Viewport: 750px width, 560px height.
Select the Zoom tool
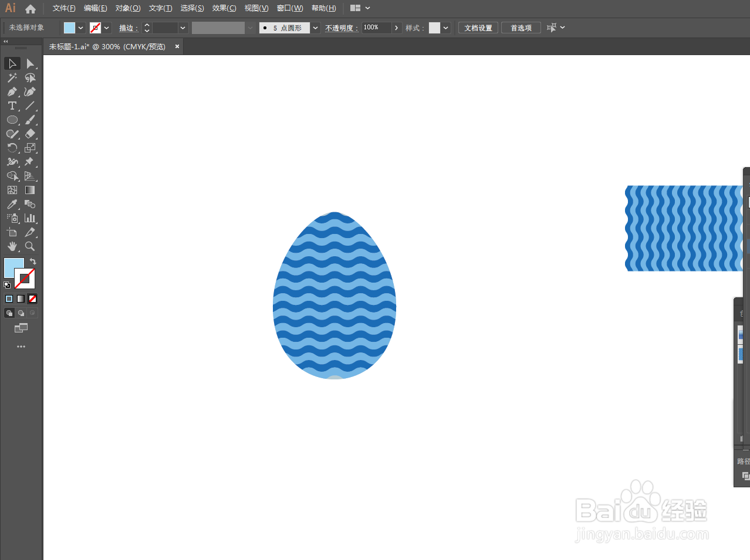click(x=30, y=246)
